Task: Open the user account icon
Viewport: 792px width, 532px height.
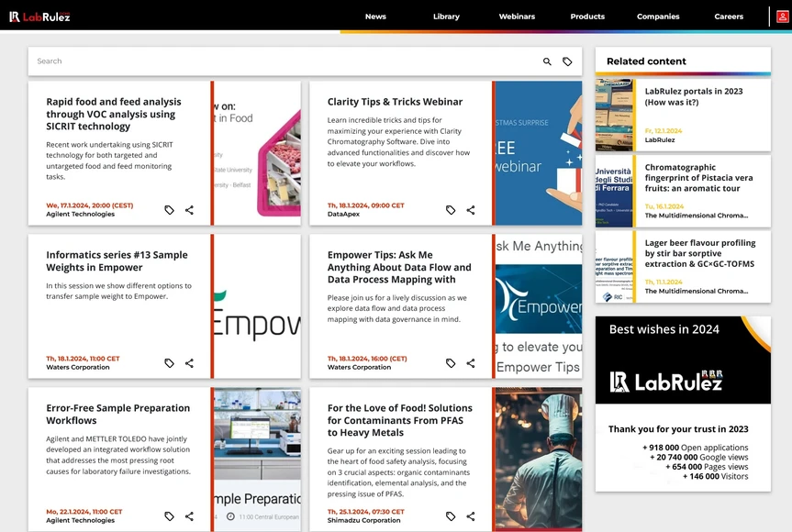Action: tap(782, 17)
